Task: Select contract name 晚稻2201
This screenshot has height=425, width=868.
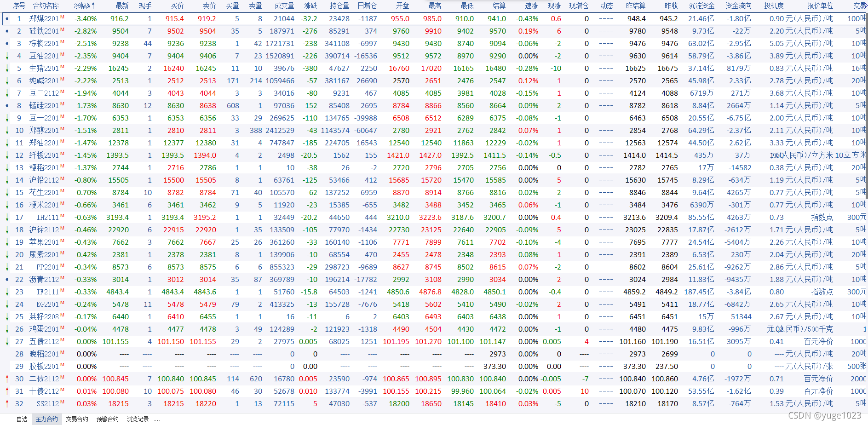Action: point(44,354)
